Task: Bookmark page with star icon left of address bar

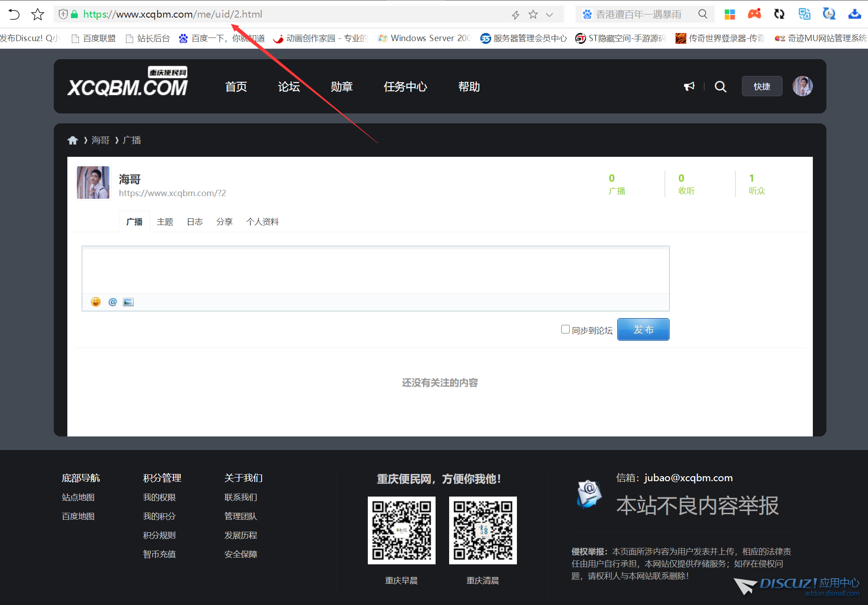Action: click(x=38, y=14)
